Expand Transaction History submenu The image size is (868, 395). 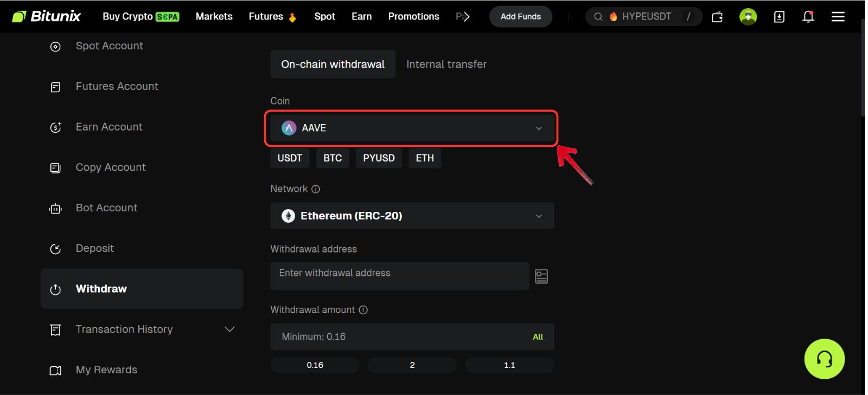(x=229, y=329)
